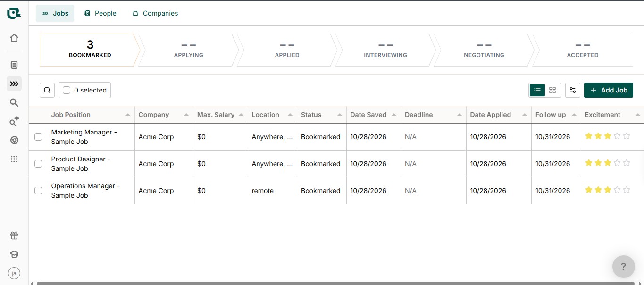Check the Operations Manager row checkbox
644x285 pixels.
38,191
